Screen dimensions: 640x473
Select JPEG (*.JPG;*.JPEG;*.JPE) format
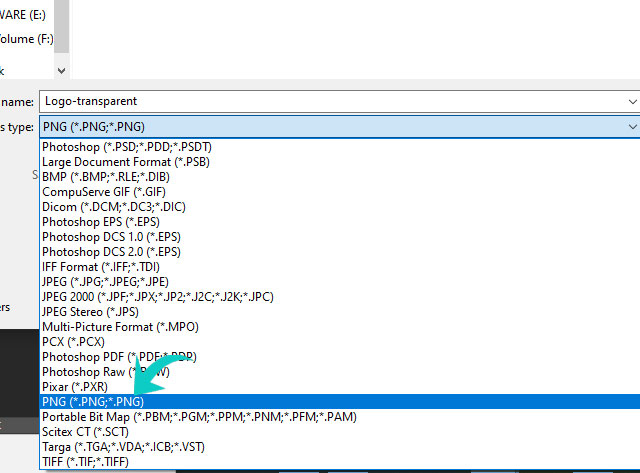(x=340, y=282)
